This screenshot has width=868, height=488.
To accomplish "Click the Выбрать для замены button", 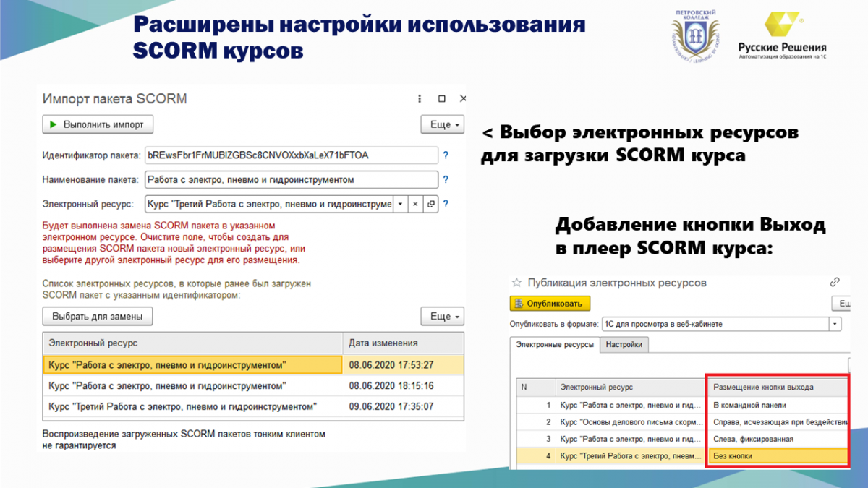I will click(x=98, y=316).
